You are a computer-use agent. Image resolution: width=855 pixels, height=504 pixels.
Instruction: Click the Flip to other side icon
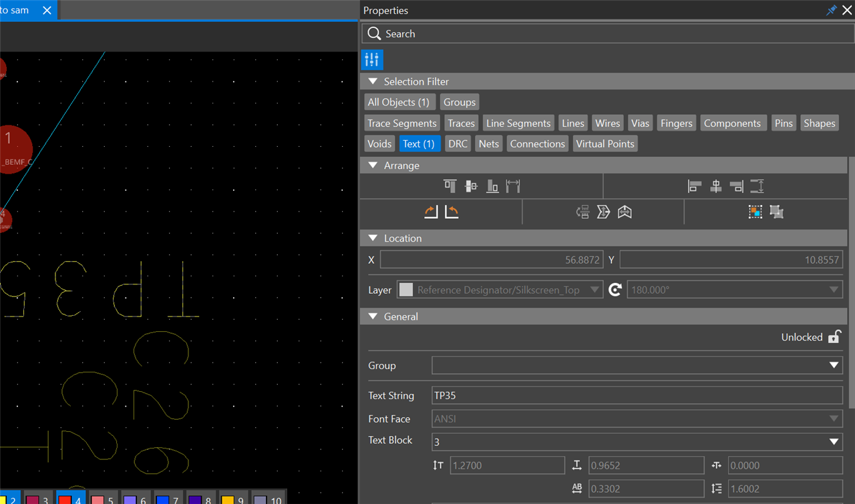click(x=582, y=212)
